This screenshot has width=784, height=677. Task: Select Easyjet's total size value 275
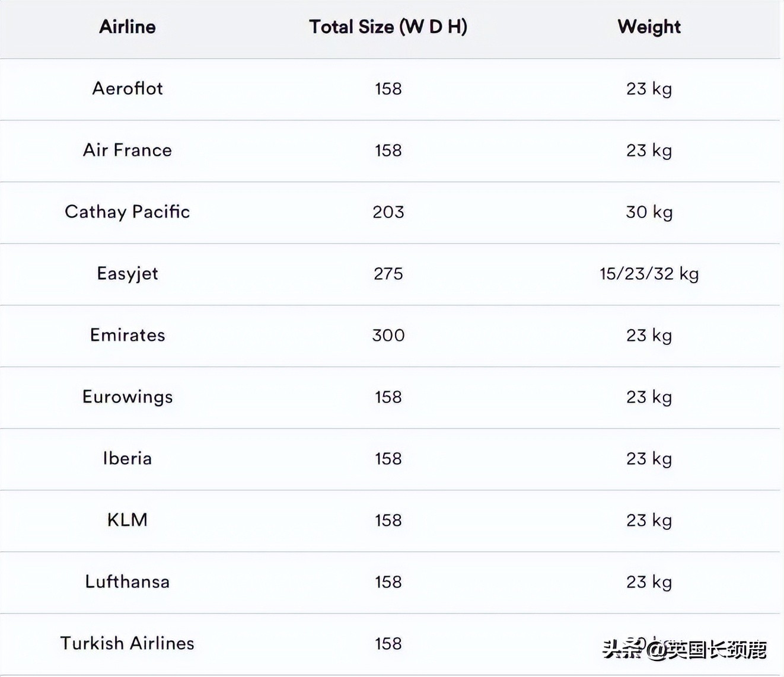388,273
